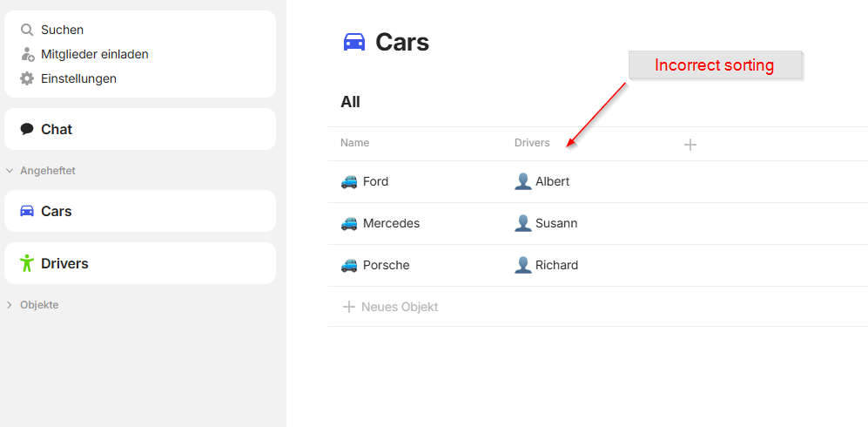Viewport: 868px width, 427px height.
Task: Click the invite members person icon
Action: [x=27, y=54]
